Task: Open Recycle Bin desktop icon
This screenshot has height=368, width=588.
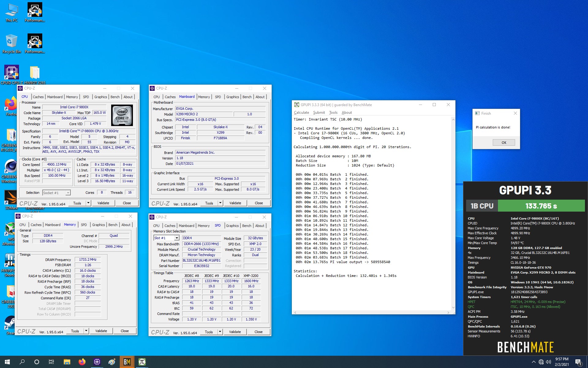Action: tap(12, 44)
